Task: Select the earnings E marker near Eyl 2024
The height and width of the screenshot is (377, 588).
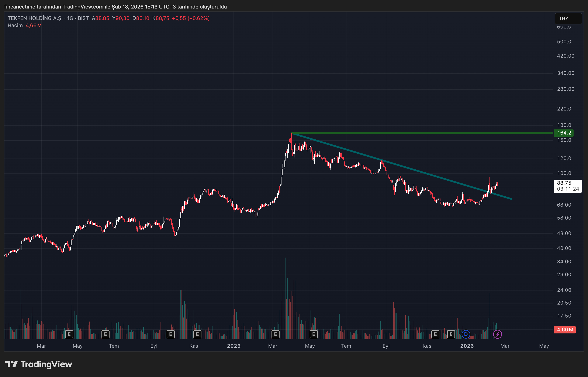Action: point(170,334)
